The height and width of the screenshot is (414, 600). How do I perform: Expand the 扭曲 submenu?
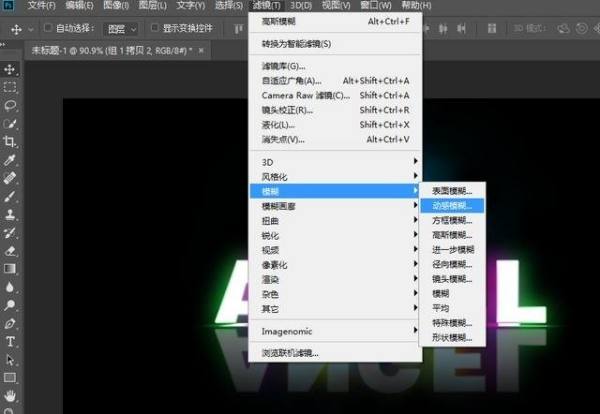coord(335,220)
